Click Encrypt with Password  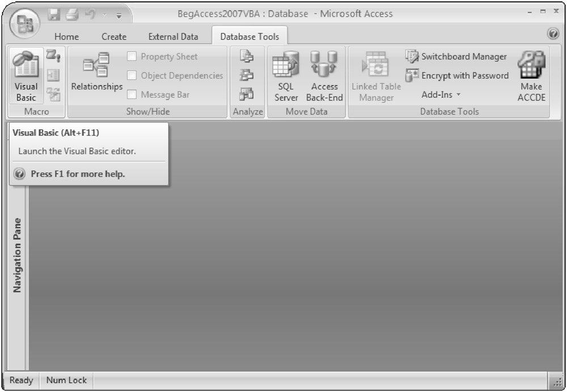[x=457, y=75]
